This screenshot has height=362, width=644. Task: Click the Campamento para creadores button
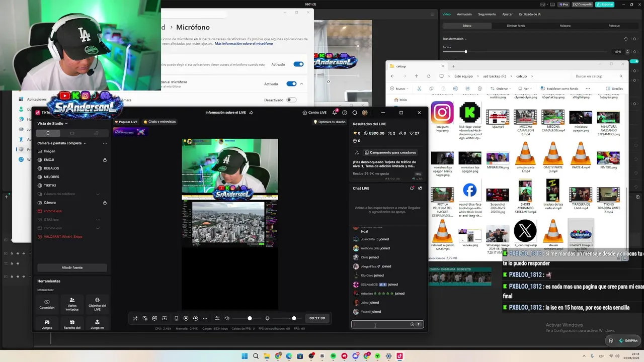pos(390,152)
